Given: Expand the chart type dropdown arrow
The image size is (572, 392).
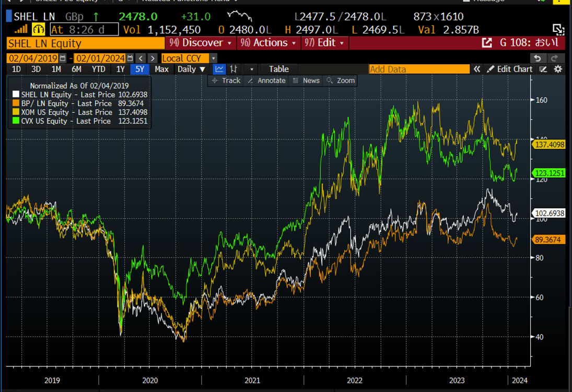Looking at the screenshot, I should (251, 69).
